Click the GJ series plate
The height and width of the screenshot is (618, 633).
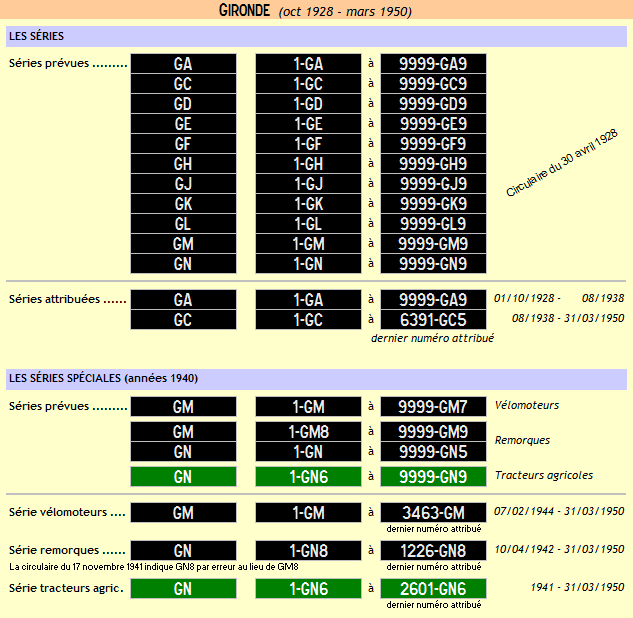point(183,184)
